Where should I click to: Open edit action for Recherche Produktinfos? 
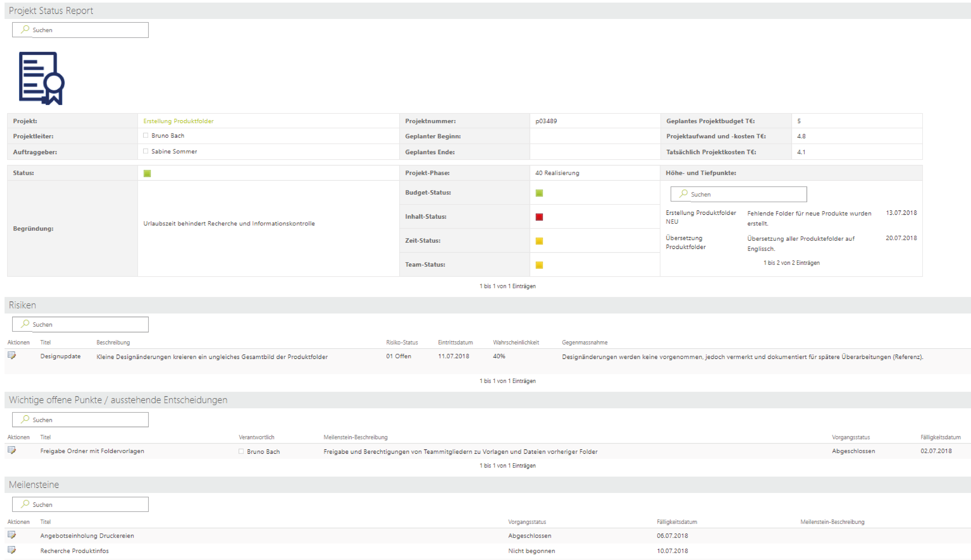[x=12, y=550]
